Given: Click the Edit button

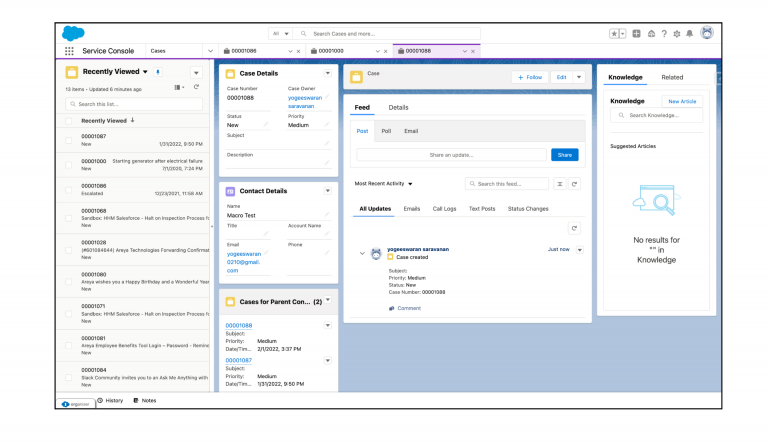Looking at the screenshot, I should tap(562, 77).
